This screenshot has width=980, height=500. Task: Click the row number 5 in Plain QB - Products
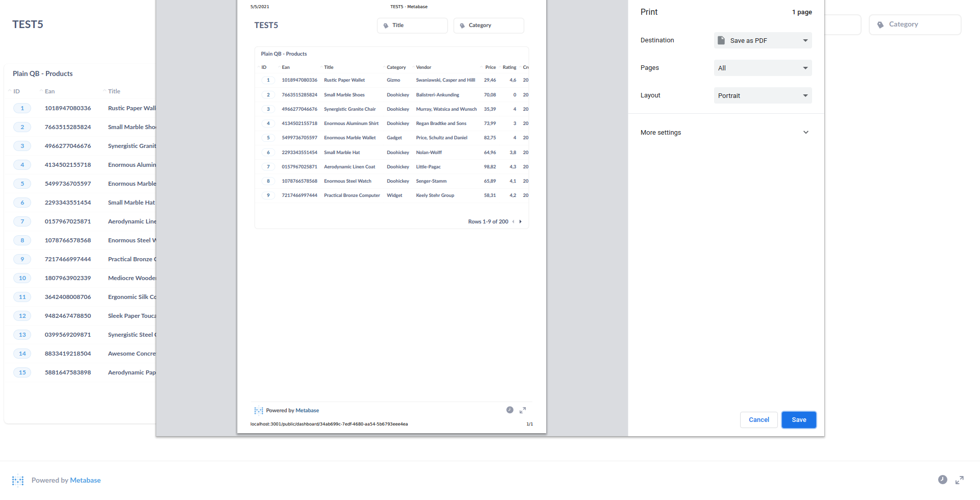click(22, 183)
